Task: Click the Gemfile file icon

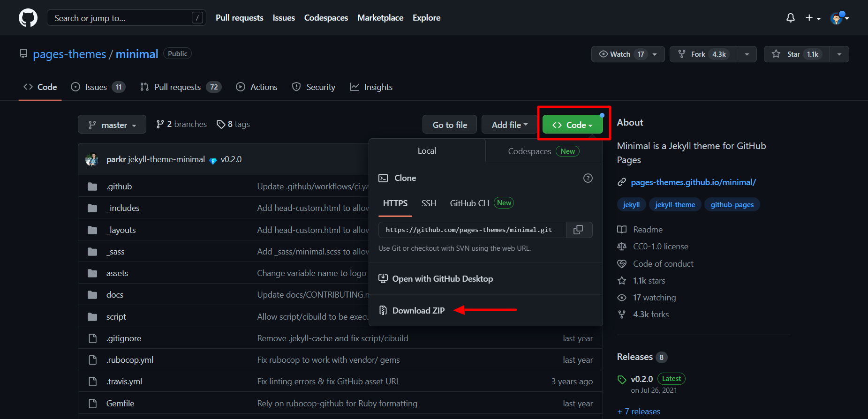Action: (x=92, y=404)
